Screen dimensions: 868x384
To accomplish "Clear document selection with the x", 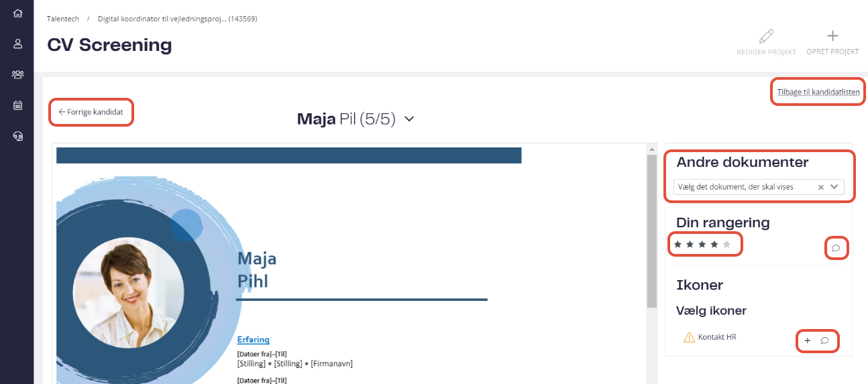I will tap(820, 187).
